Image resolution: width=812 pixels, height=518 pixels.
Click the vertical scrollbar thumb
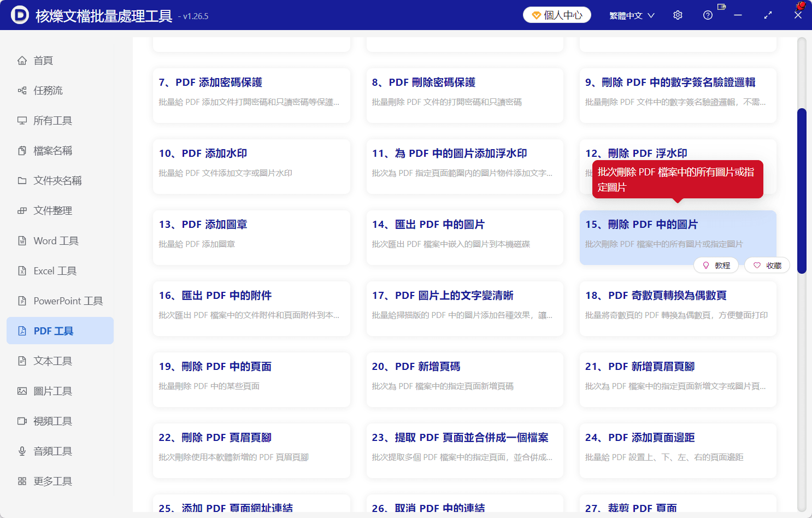[802, 191]
